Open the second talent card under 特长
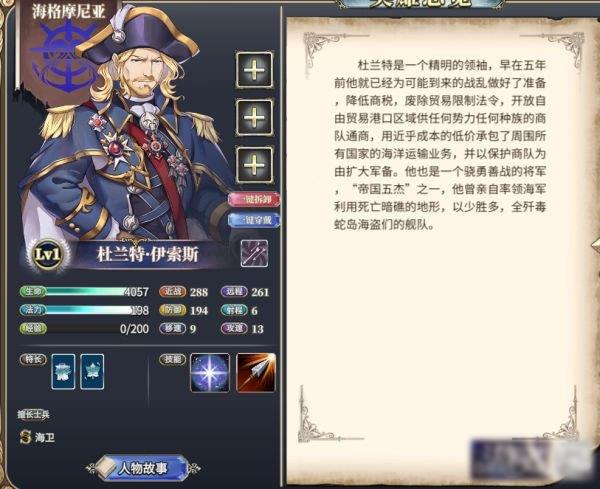 92,372
